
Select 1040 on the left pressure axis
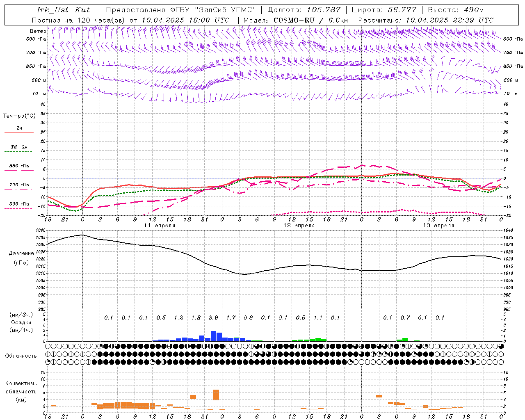[41, 231]
